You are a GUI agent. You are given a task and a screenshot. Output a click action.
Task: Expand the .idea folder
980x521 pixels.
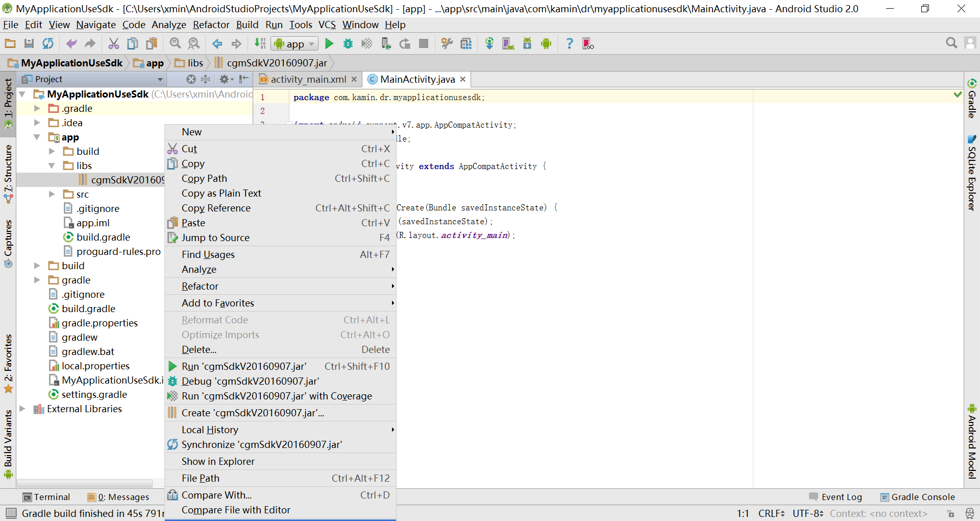coord(37,123)
